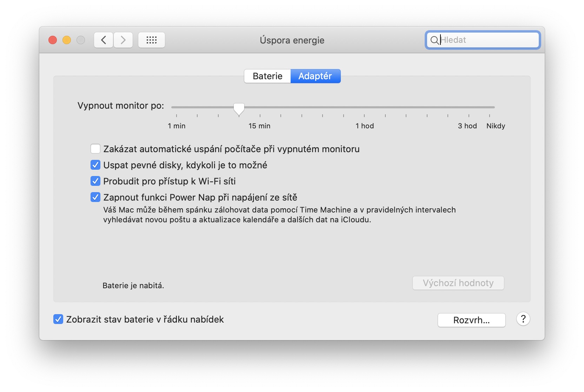This screenshot has width=584, height=392.
Task: Click the disabled gray zoom button
Action: 81,40
